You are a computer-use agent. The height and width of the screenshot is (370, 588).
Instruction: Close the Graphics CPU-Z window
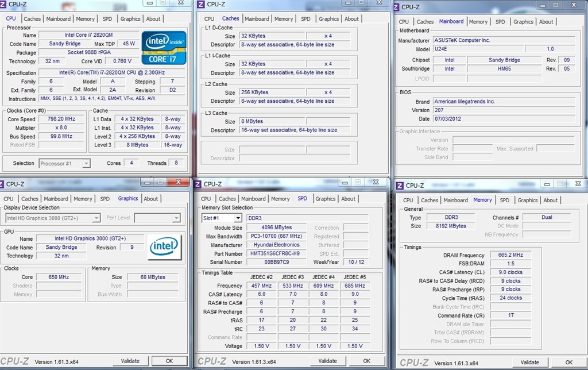178,182
